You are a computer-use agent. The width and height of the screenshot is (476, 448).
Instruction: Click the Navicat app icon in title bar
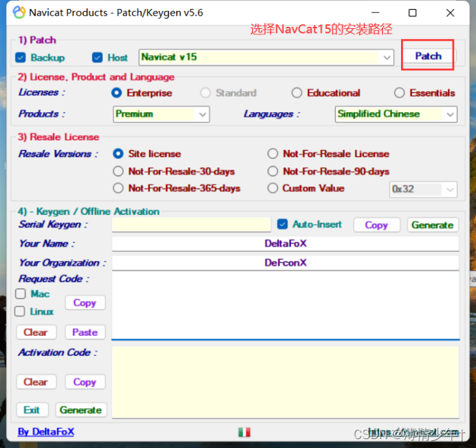click(x=19, y=12)
